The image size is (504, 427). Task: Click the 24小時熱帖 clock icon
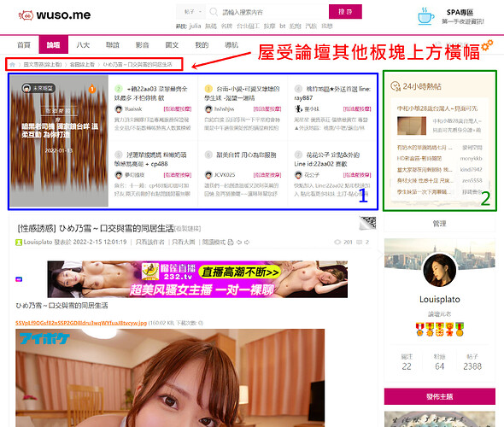pos(395,86)
